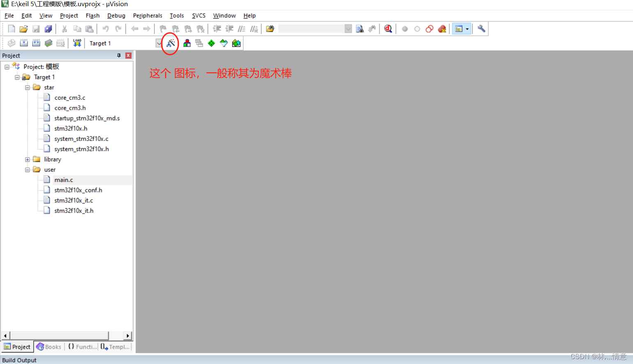
Task: Insert breakpoint red circle icon
Action: pyautogui.click(x=405, y=29)
